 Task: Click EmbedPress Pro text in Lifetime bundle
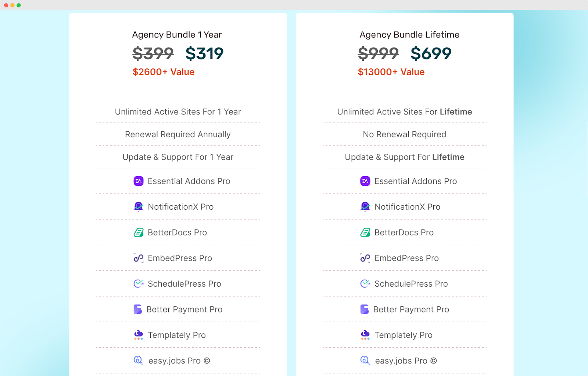(406, 258)
